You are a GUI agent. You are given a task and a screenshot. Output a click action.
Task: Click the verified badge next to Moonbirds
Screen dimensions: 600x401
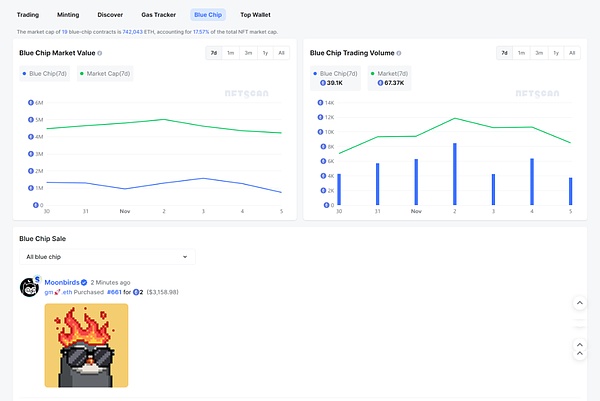click(84, 282)
